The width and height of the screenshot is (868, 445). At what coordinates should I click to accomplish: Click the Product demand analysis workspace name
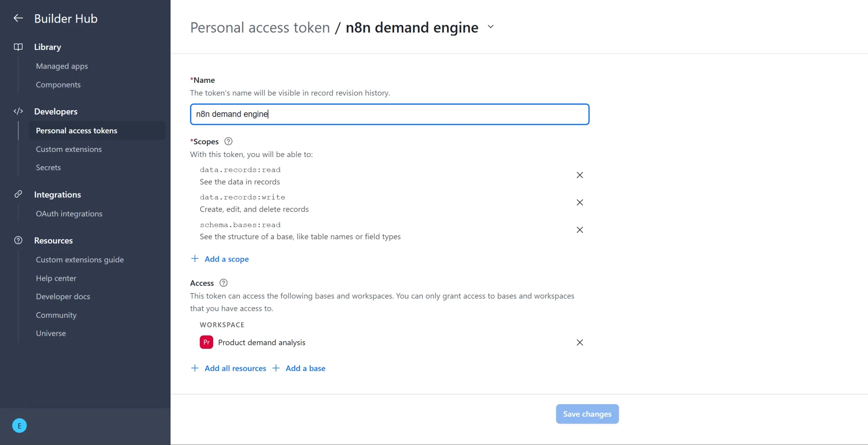(262, 343)
